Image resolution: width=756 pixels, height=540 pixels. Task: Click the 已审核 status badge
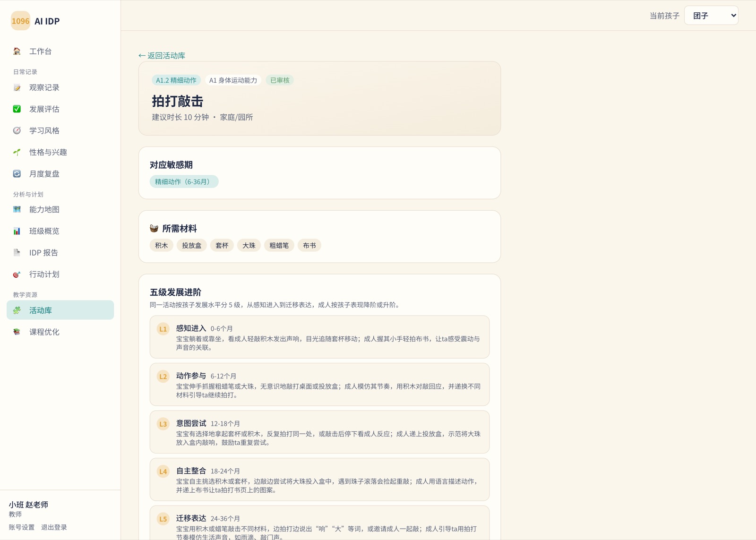pyautogui.click(x=280, y=80)
